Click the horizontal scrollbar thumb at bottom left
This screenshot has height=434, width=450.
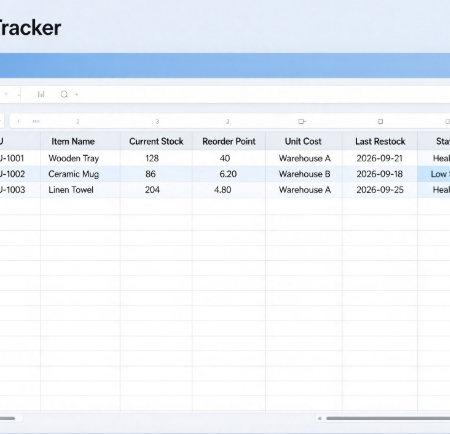coord(7,418)
